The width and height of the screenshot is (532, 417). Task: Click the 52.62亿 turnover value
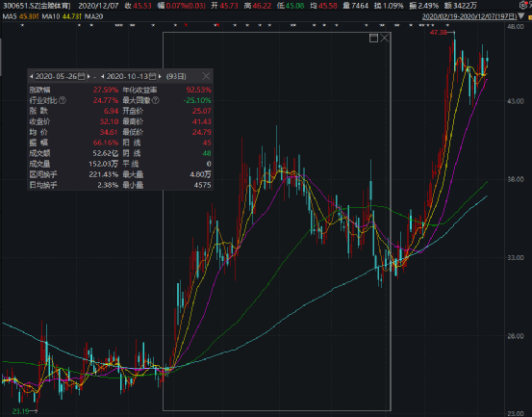pyautogui.click(x=106, y=153)
